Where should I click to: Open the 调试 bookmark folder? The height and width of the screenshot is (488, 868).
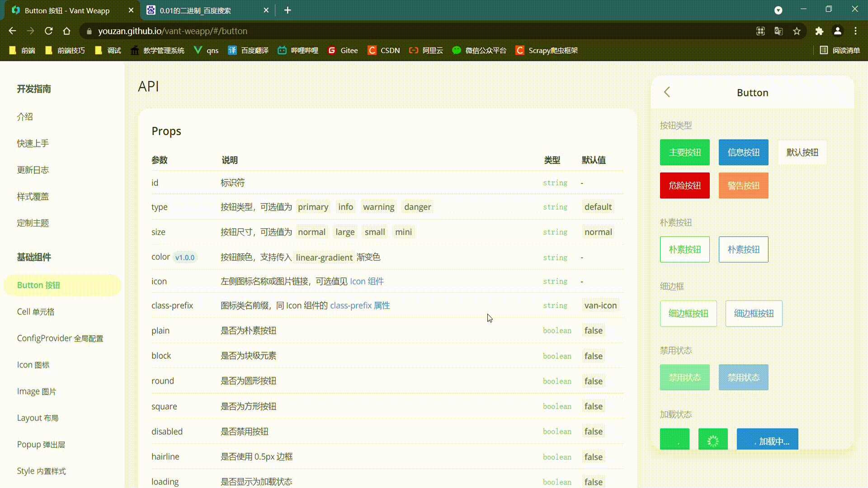click(x=108, y=50)
